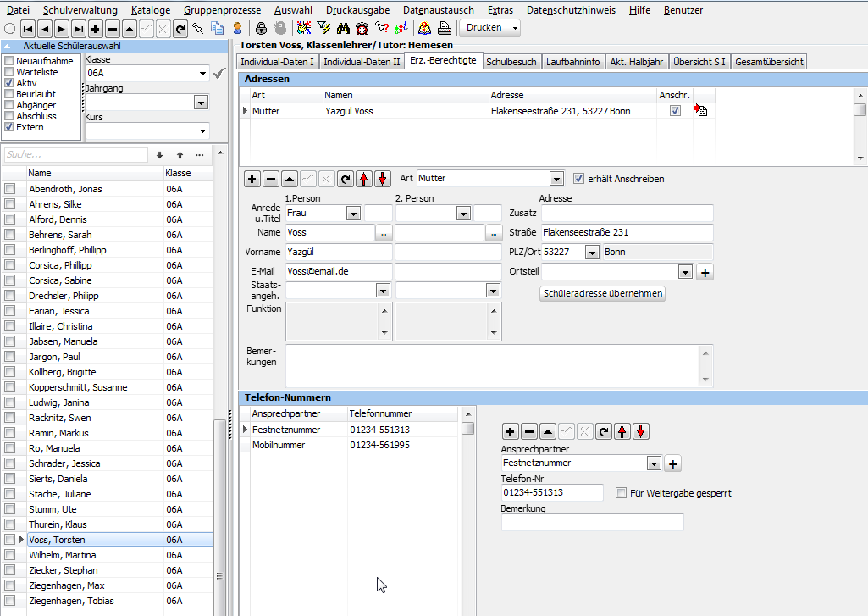The image size is (868, 616).
Task: Switch to the Laufbahninfo tab
Action: pyautogui.click(x=573, y=62)
